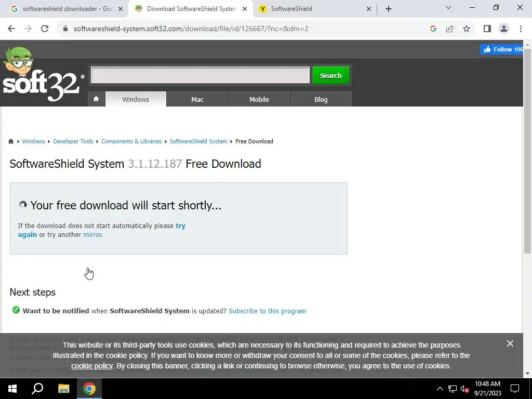Image resolution: width=532 pixels, height=399 pixels.
Task: Click Chrome icon in taskbar
Action: tap(89, 389)
